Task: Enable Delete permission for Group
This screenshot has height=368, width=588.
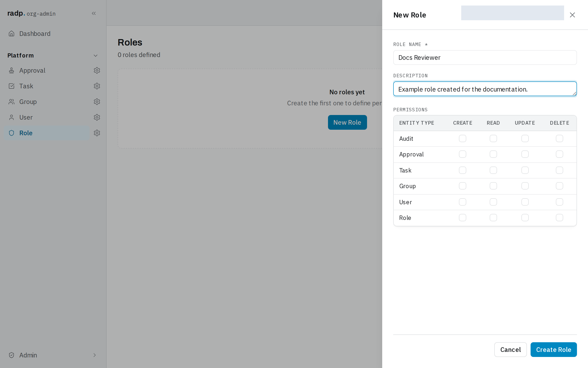Action: click(x=559, y=186)
